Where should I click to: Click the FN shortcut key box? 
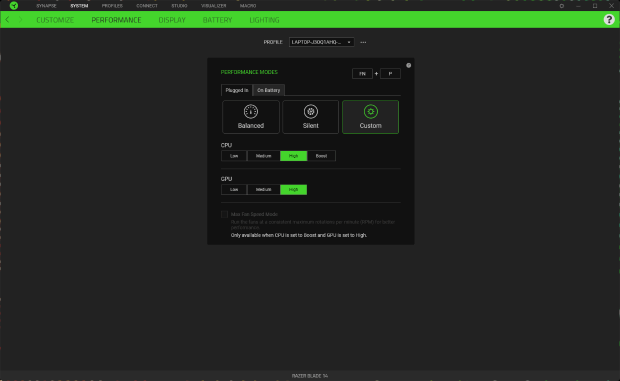[362, 74]
